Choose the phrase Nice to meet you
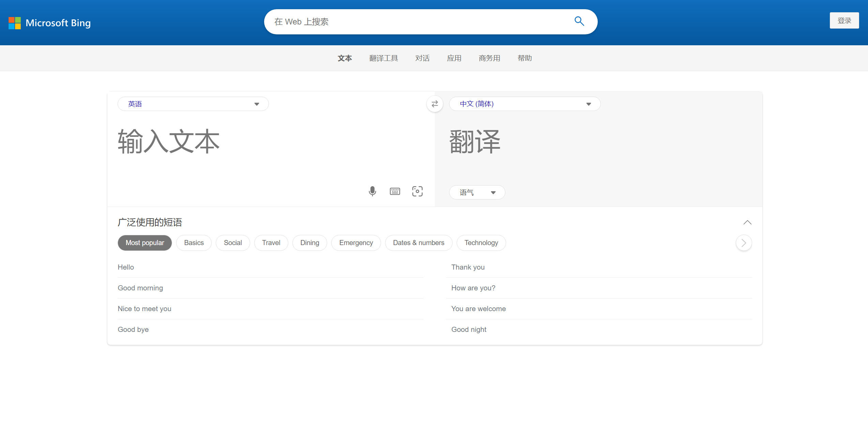 pos(144,309)
